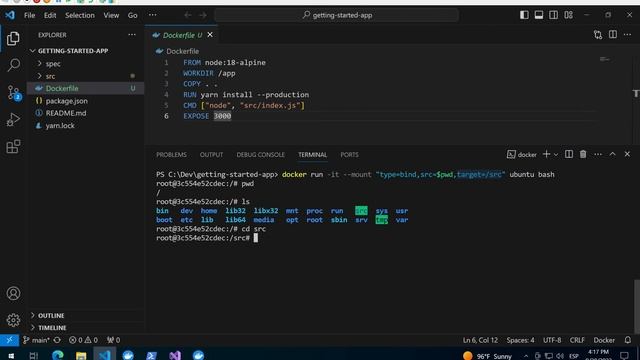640x360 pixels.
Task: Click the remote window indicator in status bar
Action: [x=9, y=340]
